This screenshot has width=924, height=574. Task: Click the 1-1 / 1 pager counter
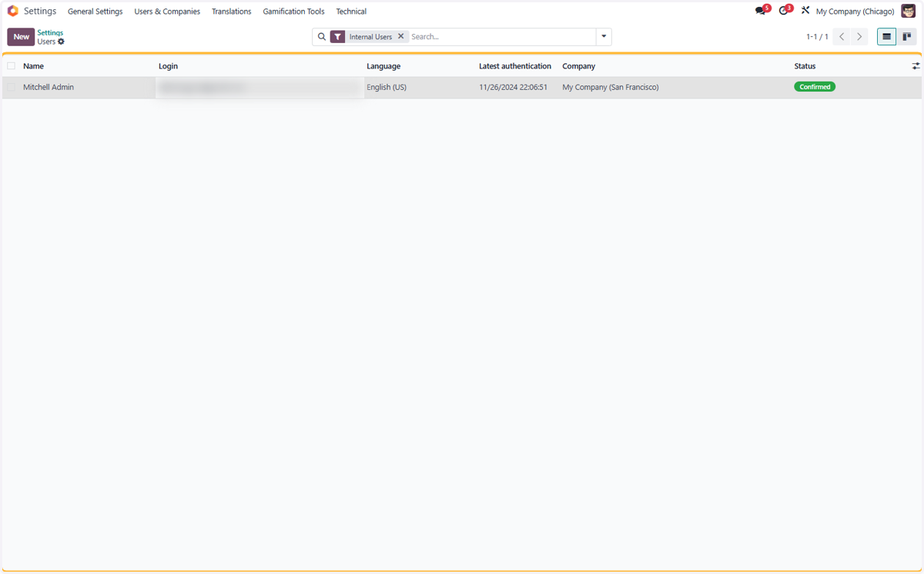pyautogui.click(x=817, y=37)
